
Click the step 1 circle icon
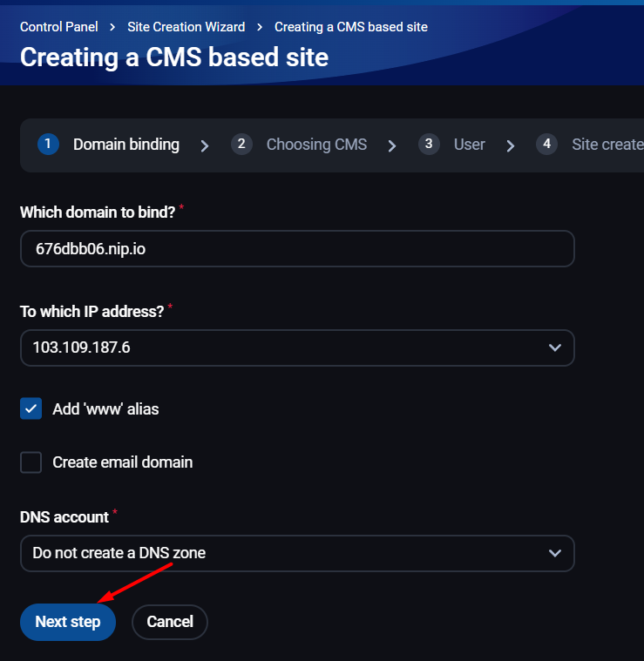(x=48, y=145)
